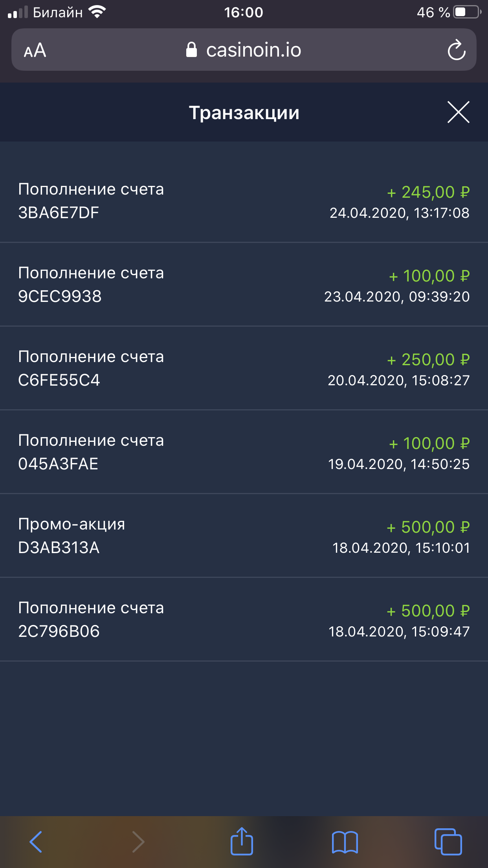Tap the padlock icon in address bar
Image resolution: width=488 pixels, height=868 pixels.
(x=191, y=50)
